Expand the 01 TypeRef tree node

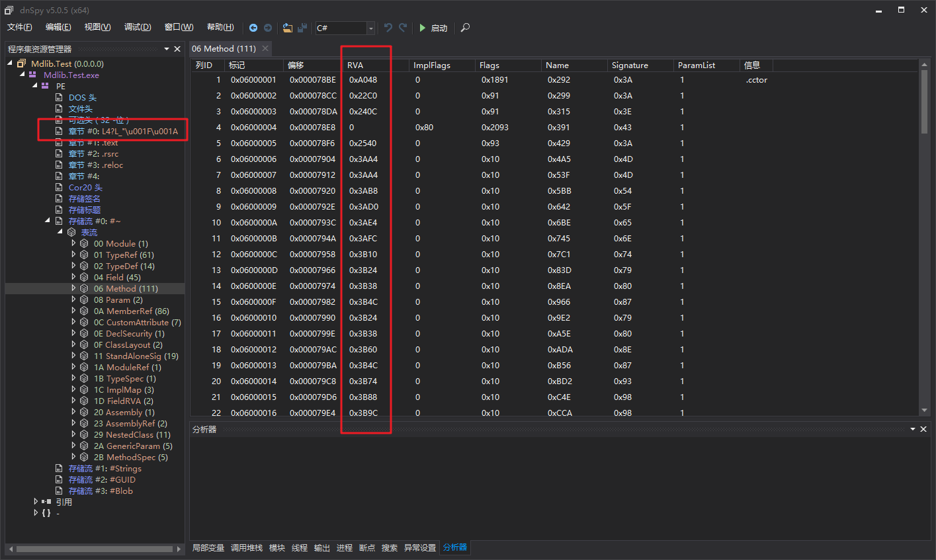(x=73, y=255)
